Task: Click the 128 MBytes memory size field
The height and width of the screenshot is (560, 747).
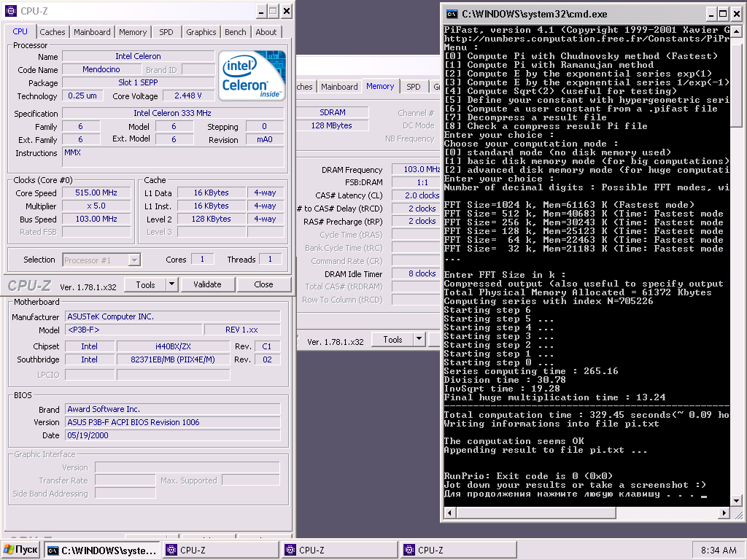Action: click(332, 125)
